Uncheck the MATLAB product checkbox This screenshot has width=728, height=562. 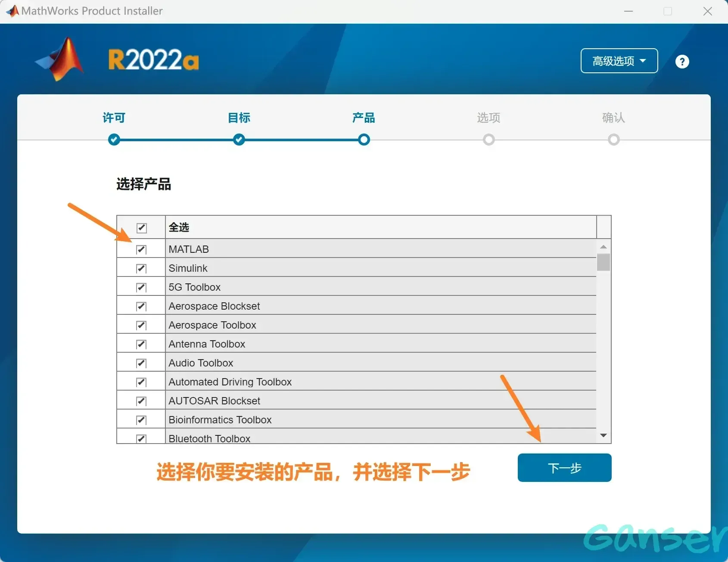click(x=141, y=249)
